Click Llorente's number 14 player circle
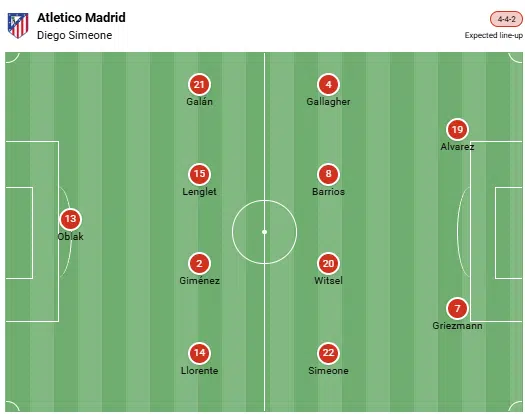 pos(199,353)
